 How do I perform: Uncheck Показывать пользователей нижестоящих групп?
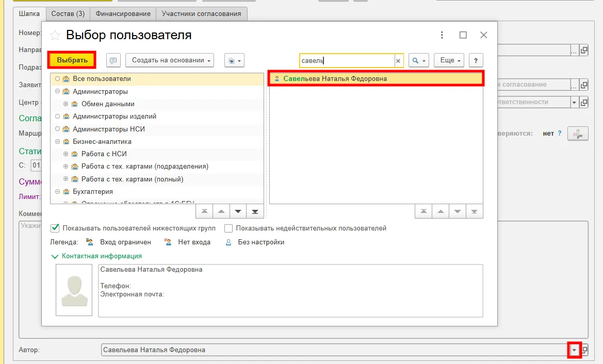55,228
